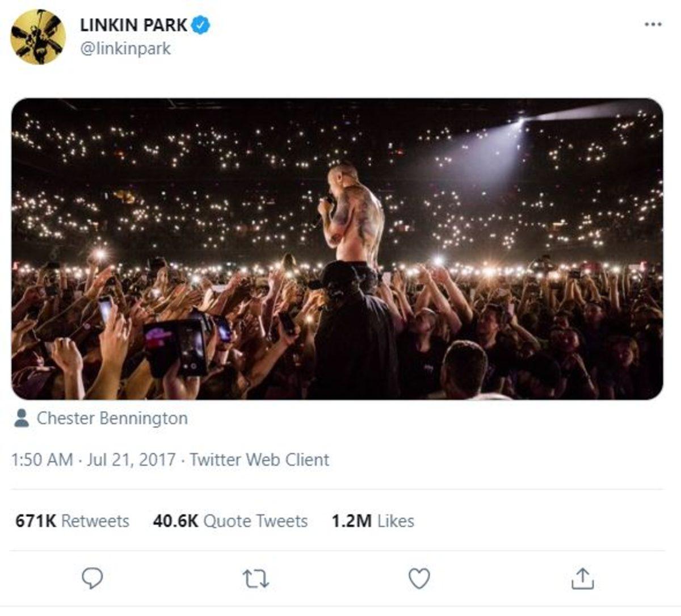Click the raised smartphone in the crowd foreground

191,346
